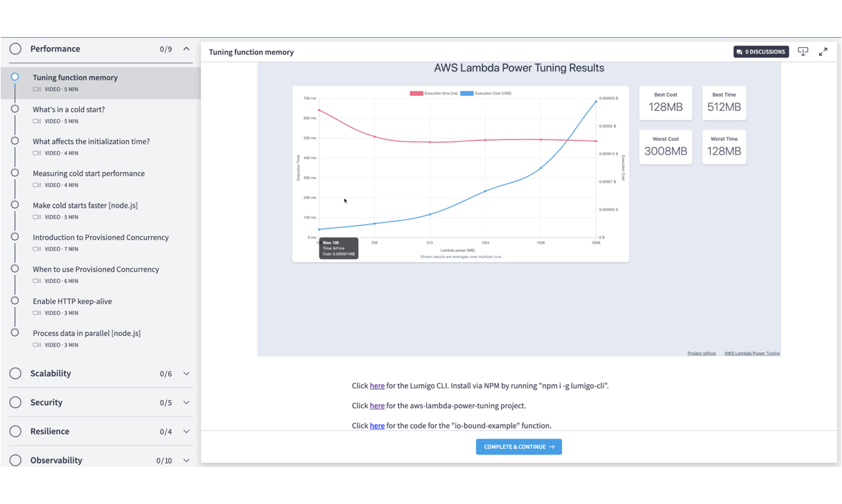Open the AWS Lambda Power Tuning footer link
This screenshot has width=842, height=504.
coord(752,353)
